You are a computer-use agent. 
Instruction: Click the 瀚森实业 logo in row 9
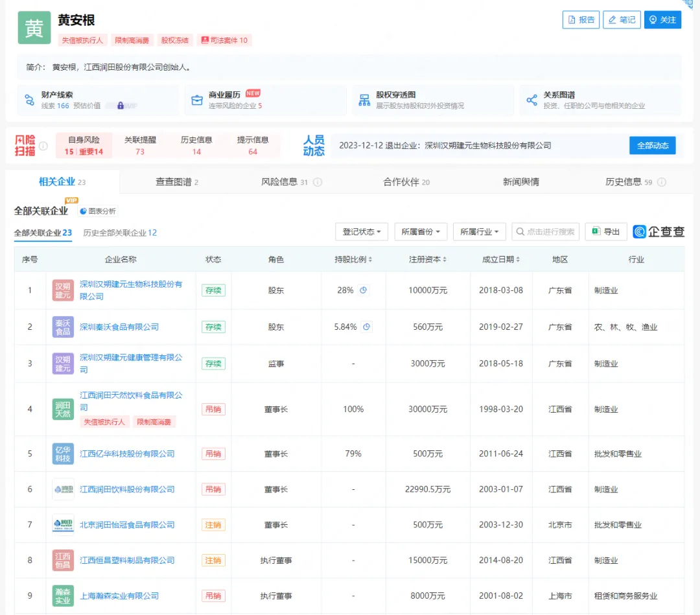[63, 596]
